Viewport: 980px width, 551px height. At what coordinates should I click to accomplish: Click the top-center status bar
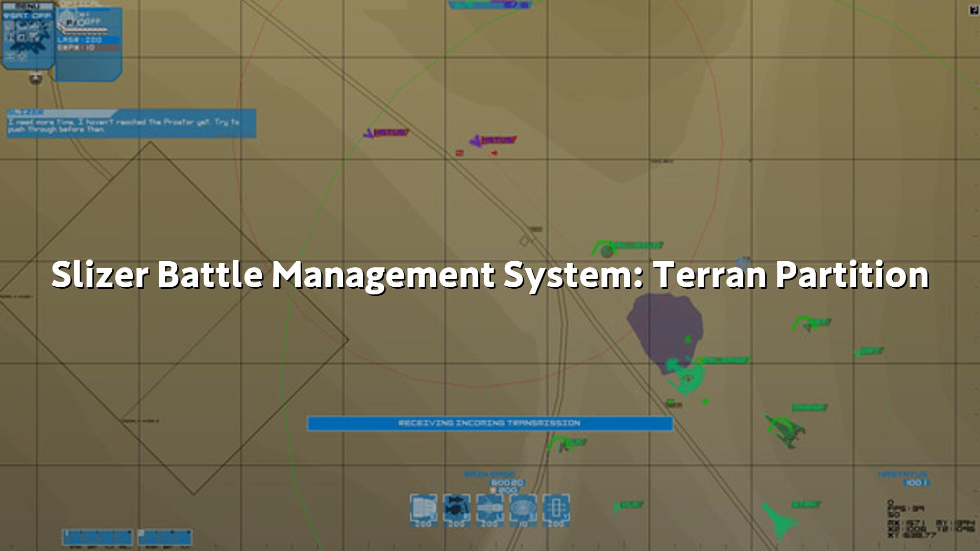[x=490, y=5]
